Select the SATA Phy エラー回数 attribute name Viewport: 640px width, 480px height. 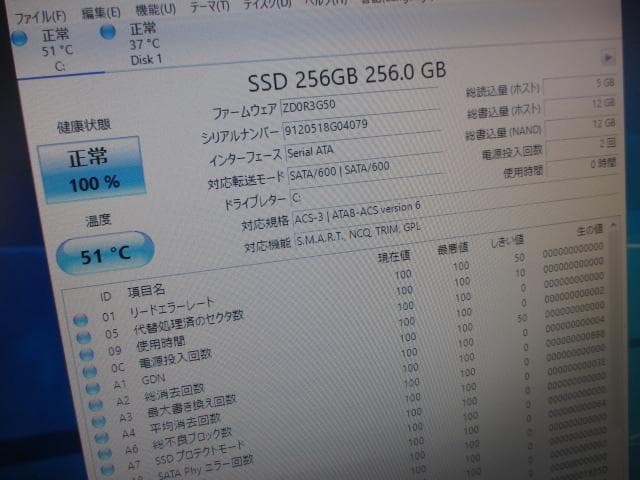point(206,467)
